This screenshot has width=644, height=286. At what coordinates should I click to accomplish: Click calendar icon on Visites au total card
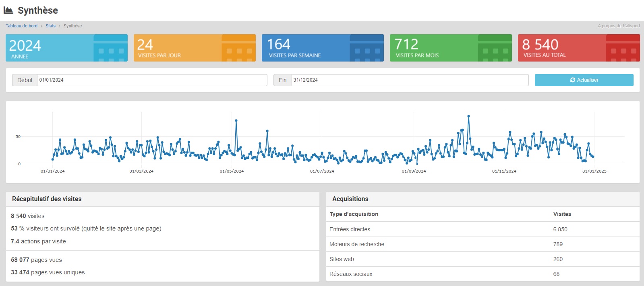(623, 48)
